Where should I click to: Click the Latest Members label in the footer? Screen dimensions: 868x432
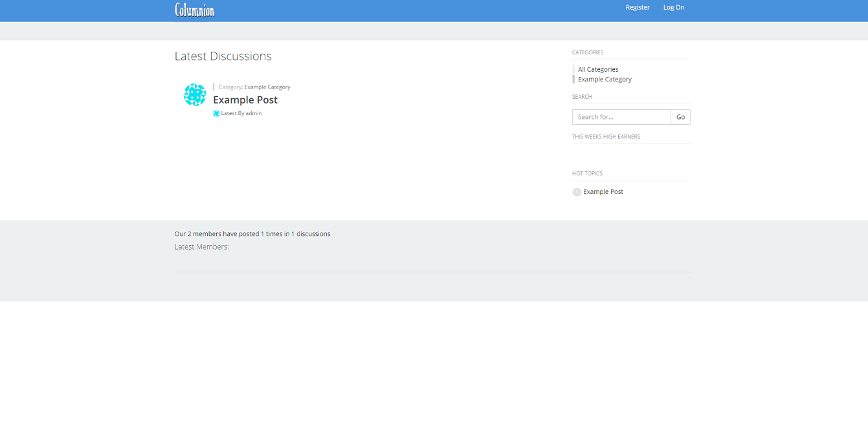202,247
